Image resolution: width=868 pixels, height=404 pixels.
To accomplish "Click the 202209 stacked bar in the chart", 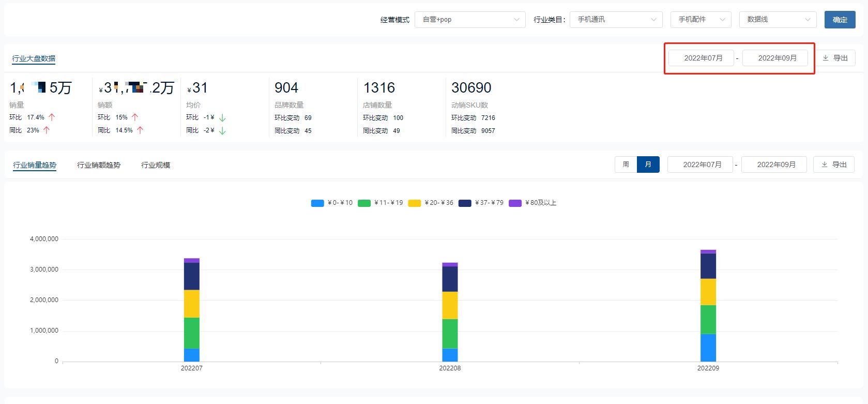I will click(x=708, y=306).
